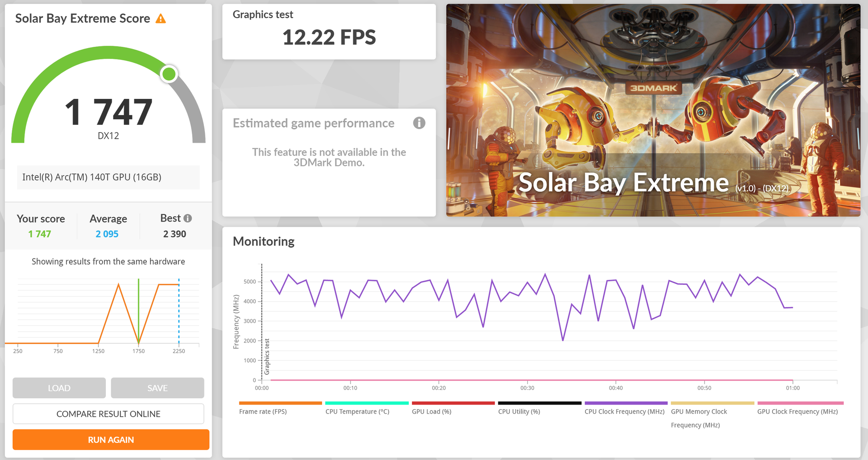
Task: Click purple CPU Clock Frequency color bar
Action: tap(626, 403)
